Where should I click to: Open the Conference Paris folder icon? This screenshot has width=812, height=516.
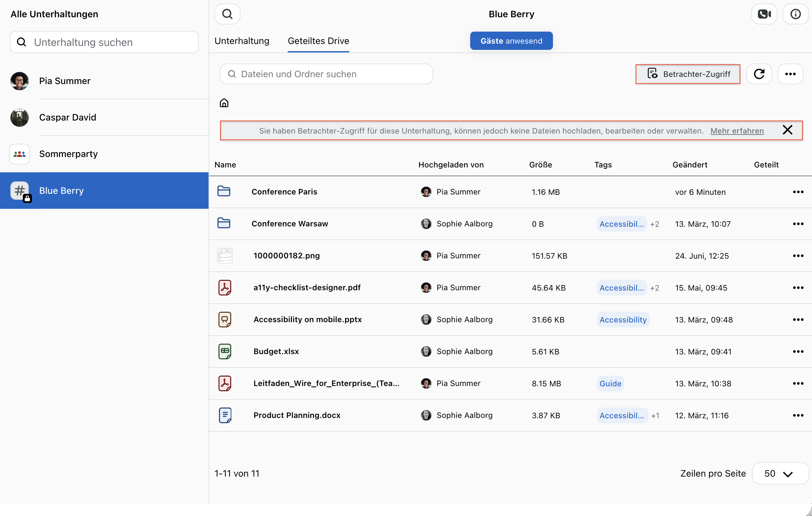click(224, 192)
